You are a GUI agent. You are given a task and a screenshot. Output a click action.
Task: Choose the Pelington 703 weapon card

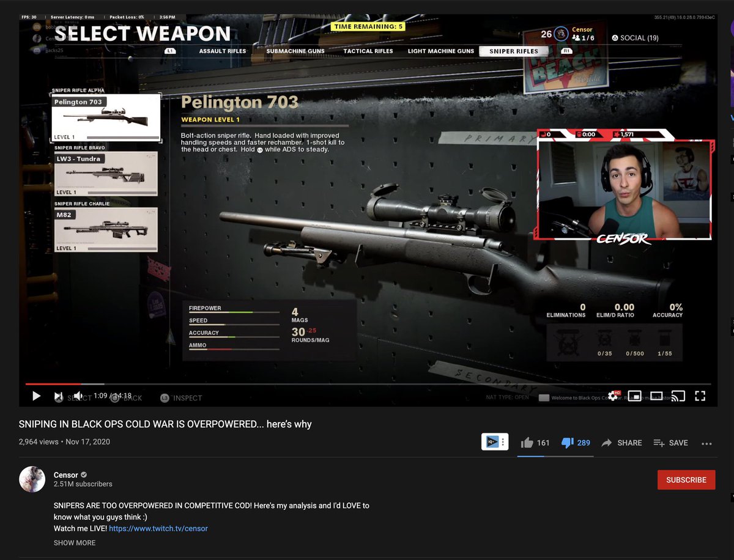[x=105, y=119]
